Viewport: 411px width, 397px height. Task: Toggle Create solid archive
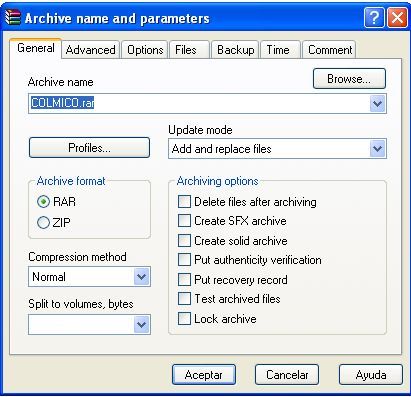pyautogui.click(x=232, y=241)
